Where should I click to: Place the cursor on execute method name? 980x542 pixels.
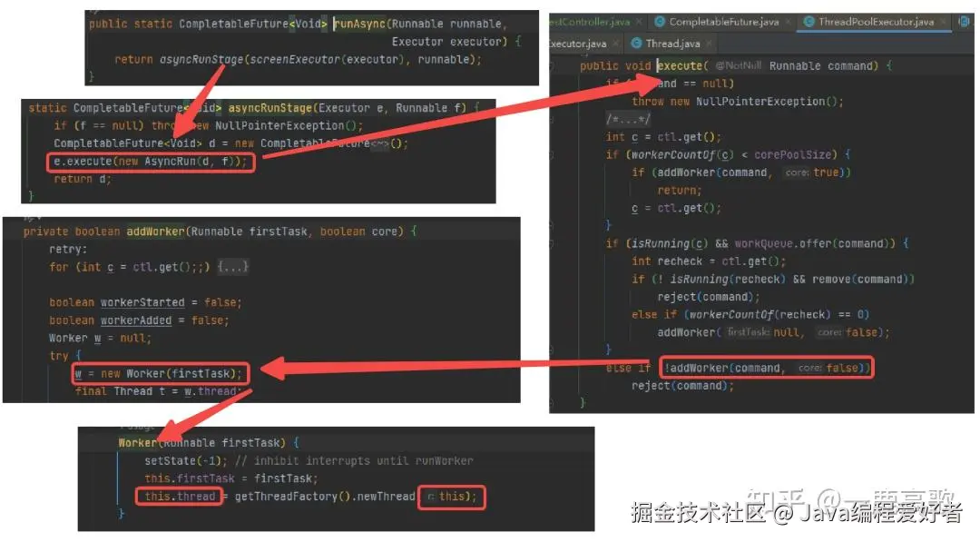pyautogui.click(x=680, y=66)
